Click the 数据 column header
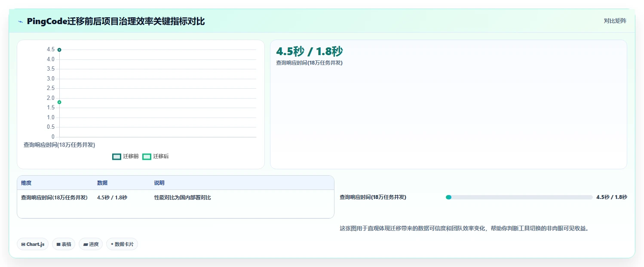The width and height of the screenshot is (644, 267). tap(102, 183)
